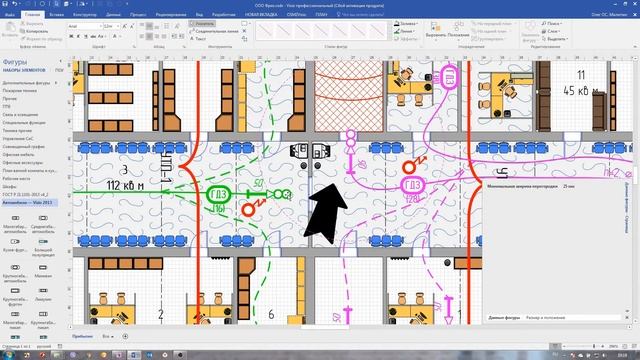Pick the Минивэн shape icon

point(43,267)
